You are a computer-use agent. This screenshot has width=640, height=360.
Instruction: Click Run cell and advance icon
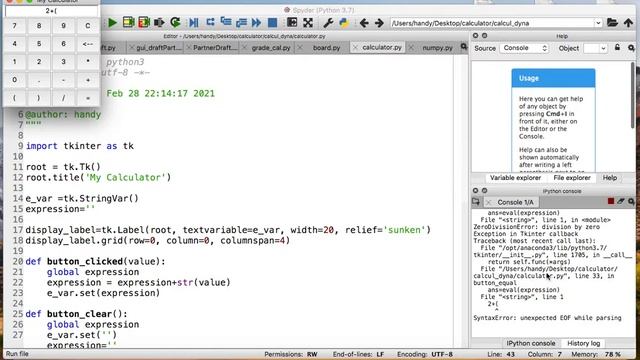(144, 22)
